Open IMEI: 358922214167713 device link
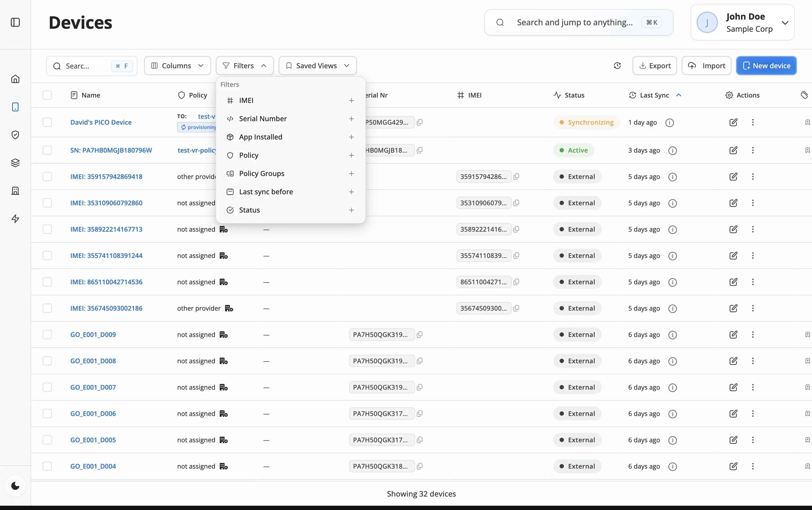Screen dimensions: 812x510 pos(106,229)
